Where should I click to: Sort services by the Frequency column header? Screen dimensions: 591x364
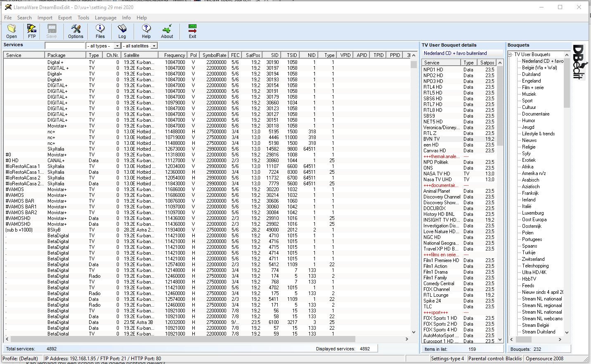tap(173, 55)
